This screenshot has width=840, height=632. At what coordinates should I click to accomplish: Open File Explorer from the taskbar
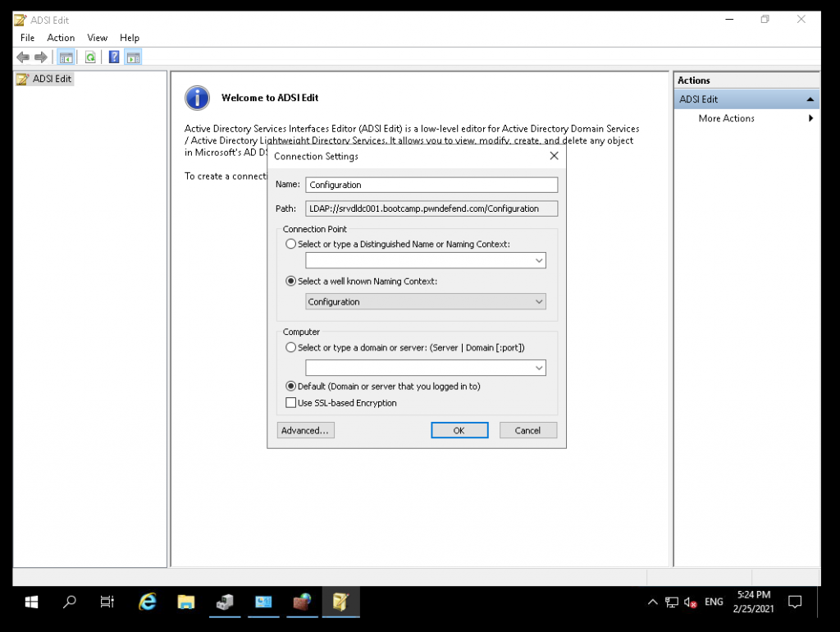[x=186, y=602]
